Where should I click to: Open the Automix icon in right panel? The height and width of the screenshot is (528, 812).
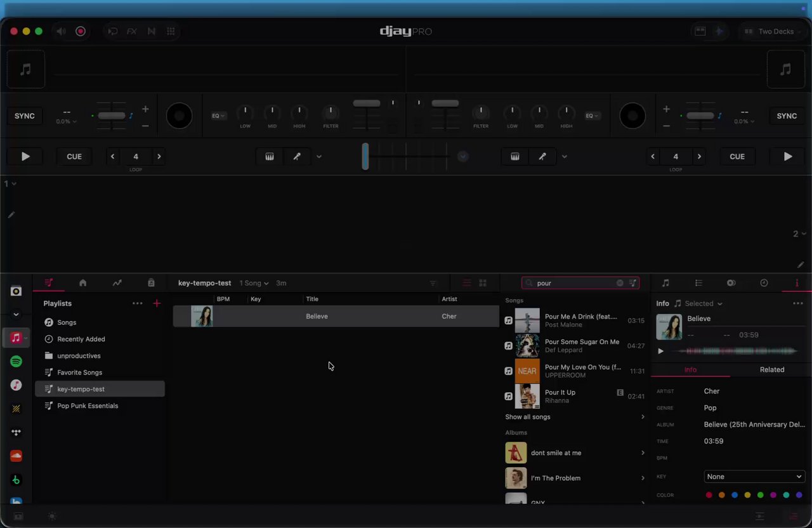[731, 283]
